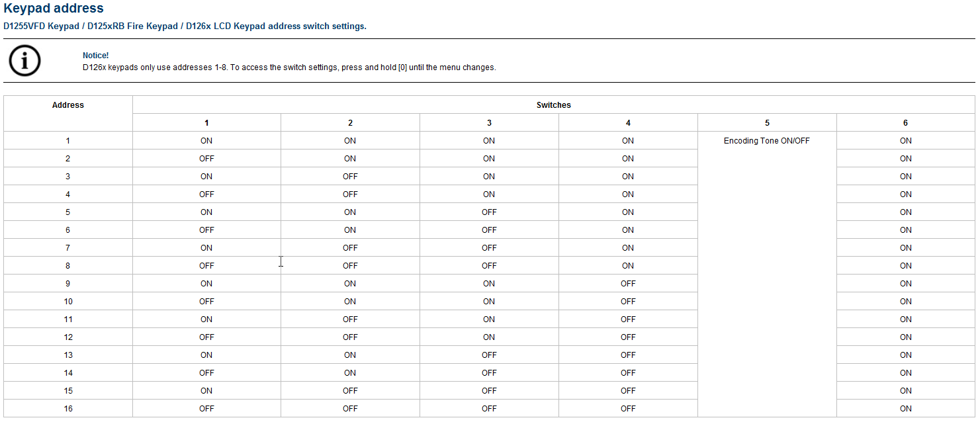This screenshot has height=426, width=980.
Task: Click switch 6 ON cell in address 16 row
Action: (905, 409)
